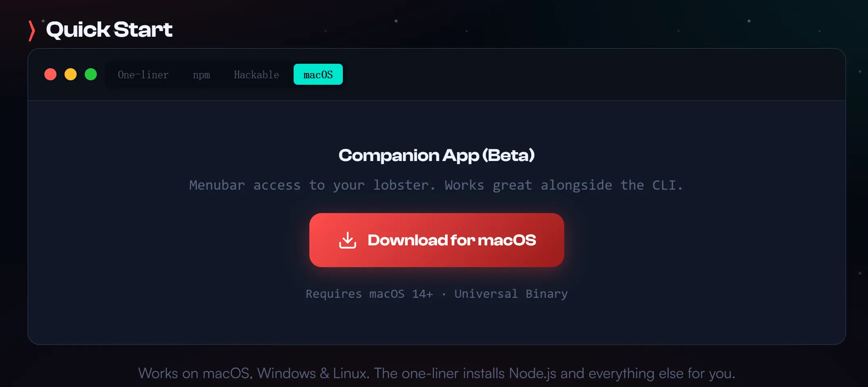Image resolution: width=868 pixels, height=387 pixels.
Task: Click the red chevron beside Quick Start
Action: (x=31, y=29)
